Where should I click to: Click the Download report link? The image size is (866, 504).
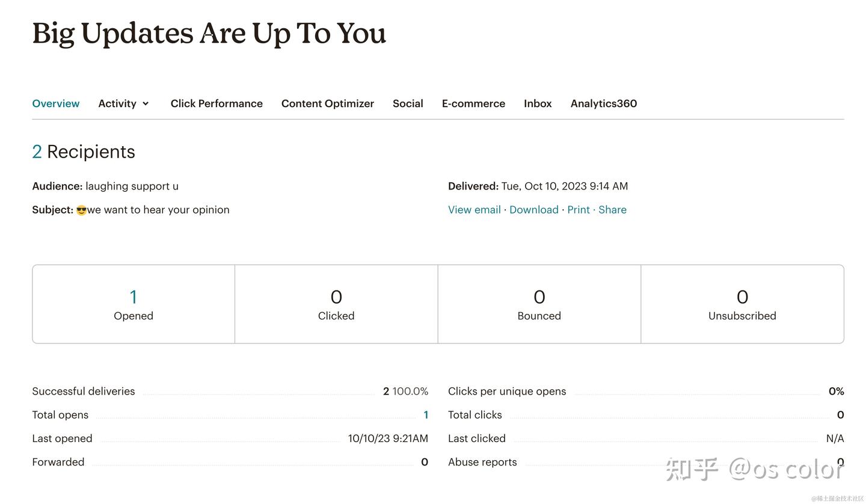click(533, 210)
